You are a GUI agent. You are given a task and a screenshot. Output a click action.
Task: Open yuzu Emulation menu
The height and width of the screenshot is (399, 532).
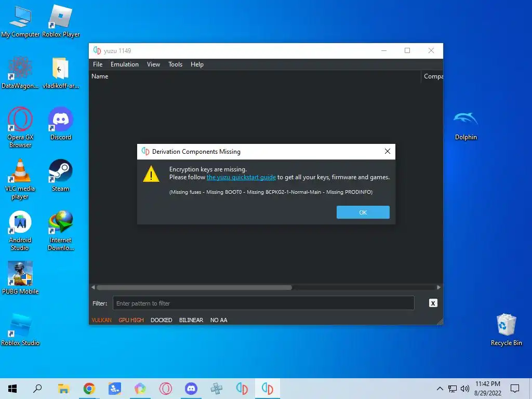(125, 64)
